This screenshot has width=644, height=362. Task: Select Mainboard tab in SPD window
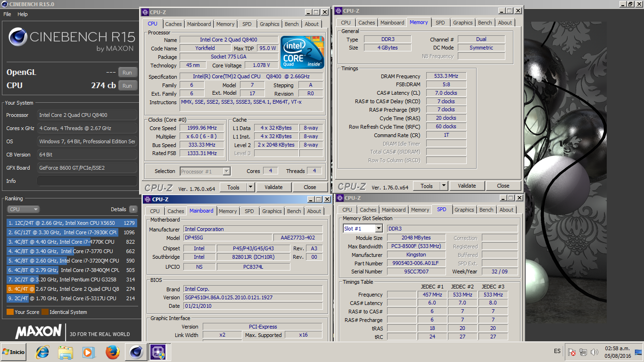click(x=394, y=210)
